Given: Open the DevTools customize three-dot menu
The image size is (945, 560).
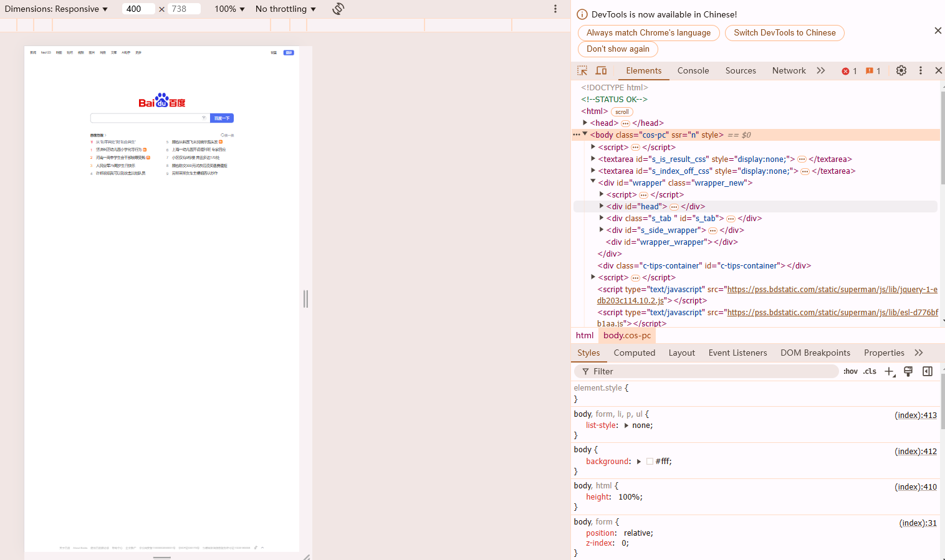Looking at the screenshot, I should pyautogui.click(x=921, y=70).
